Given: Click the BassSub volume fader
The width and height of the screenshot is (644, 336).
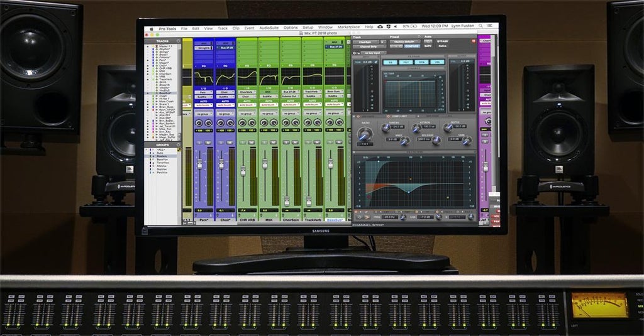Looking at the screenshot, I should click(330, 164).
